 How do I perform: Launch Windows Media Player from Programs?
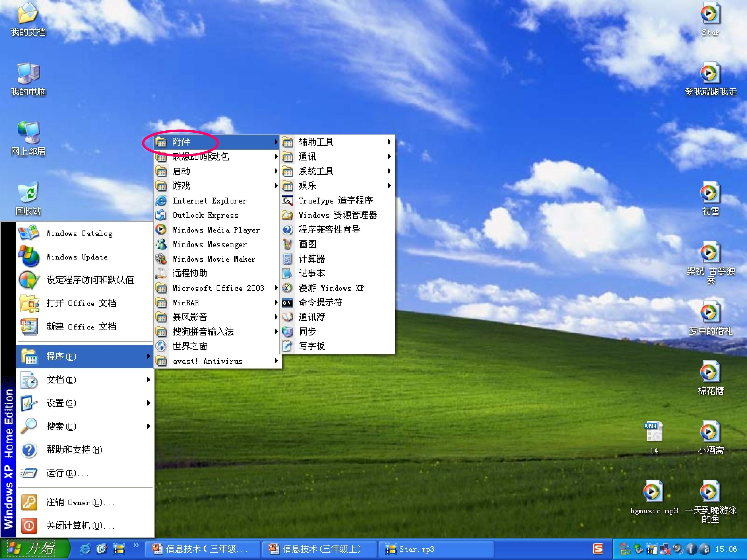click(216, 230)
